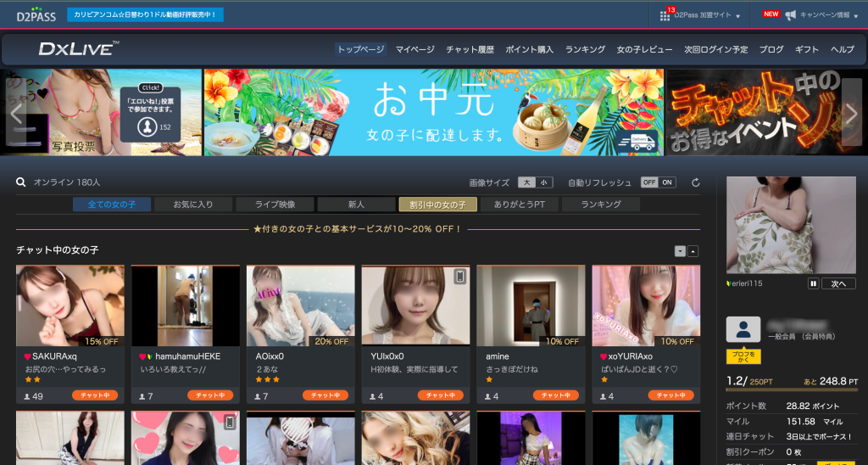Advance banner with right arrow

tap(852, 113)
